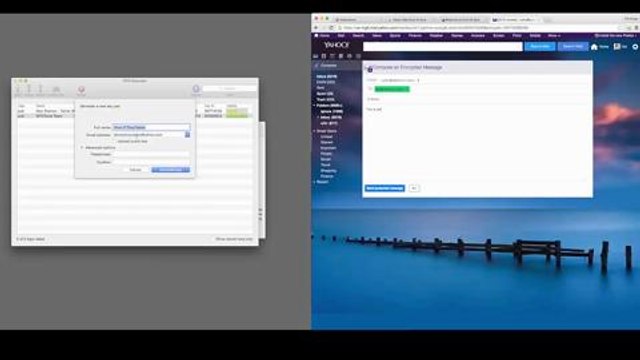Click the Passphrase field in key dialog

[x=151, y=154]
